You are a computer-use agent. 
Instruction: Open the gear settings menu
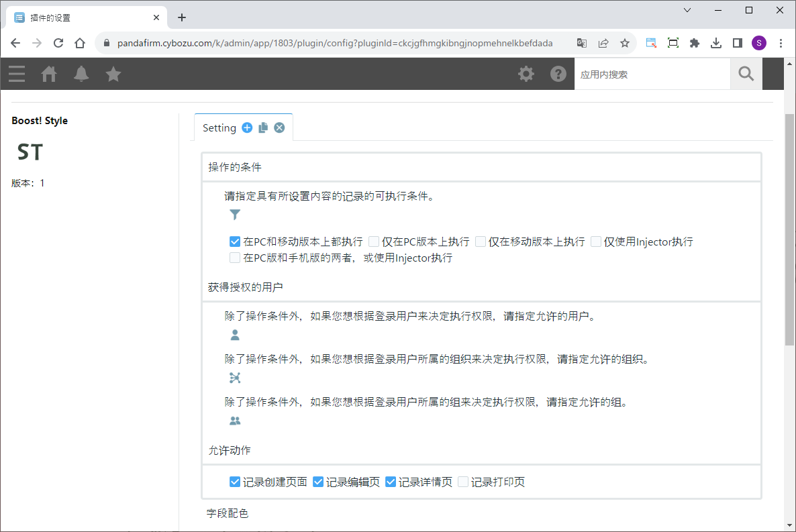526,74
